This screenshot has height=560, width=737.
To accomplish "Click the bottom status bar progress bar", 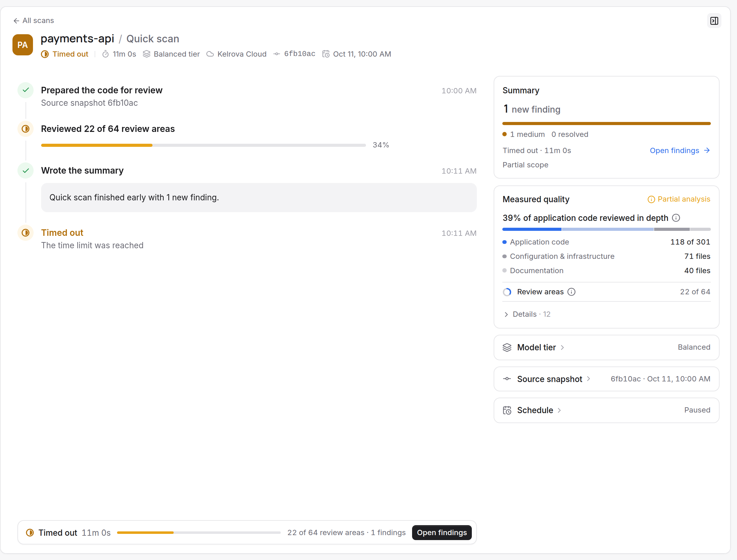I will 199,533.
